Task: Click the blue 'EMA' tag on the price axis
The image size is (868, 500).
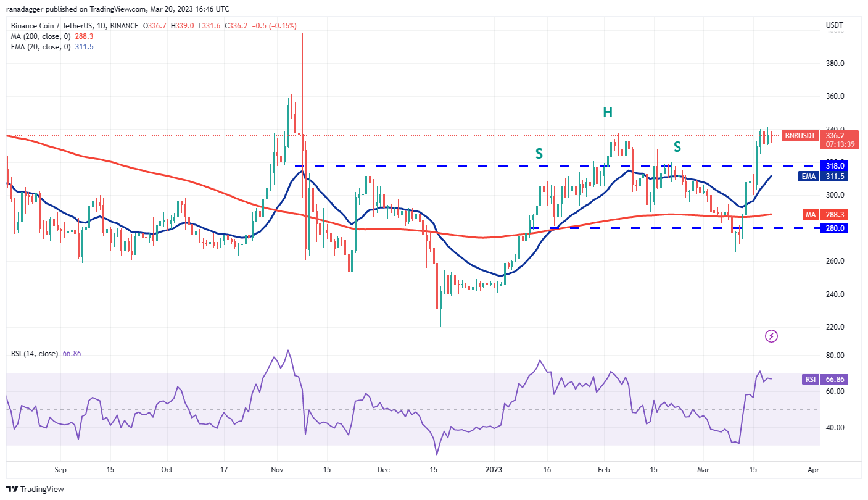Action: click(809, 177)
